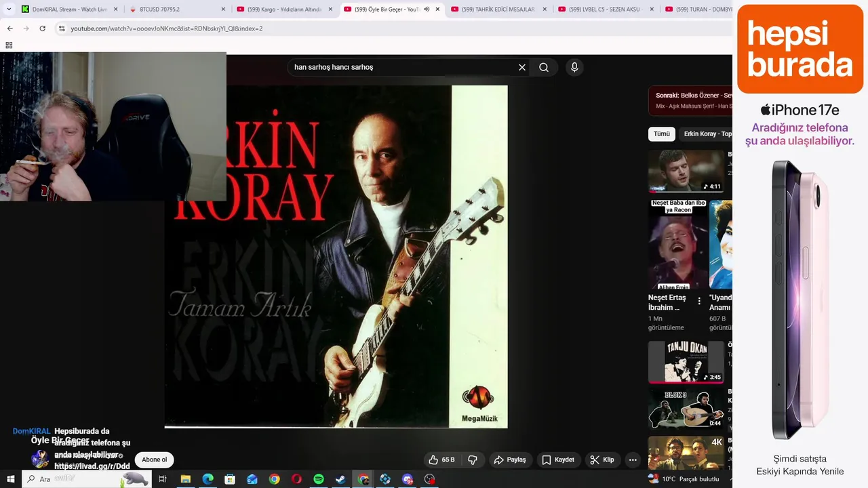Image resolution: width=868 pixels, height=488 pixels.
Task: Select the Tümü filter chip
Action: click(661, 134)
